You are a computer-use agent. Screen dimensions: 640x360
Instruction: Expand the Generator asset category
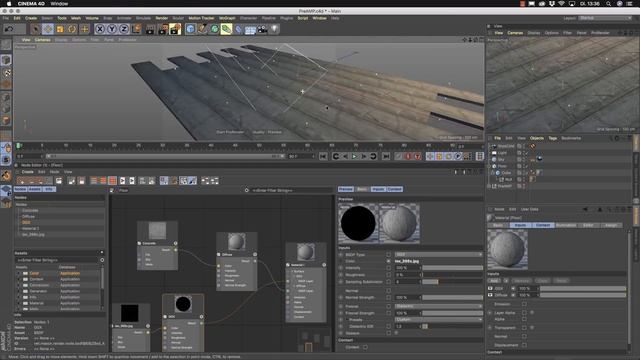pos(19,291)
